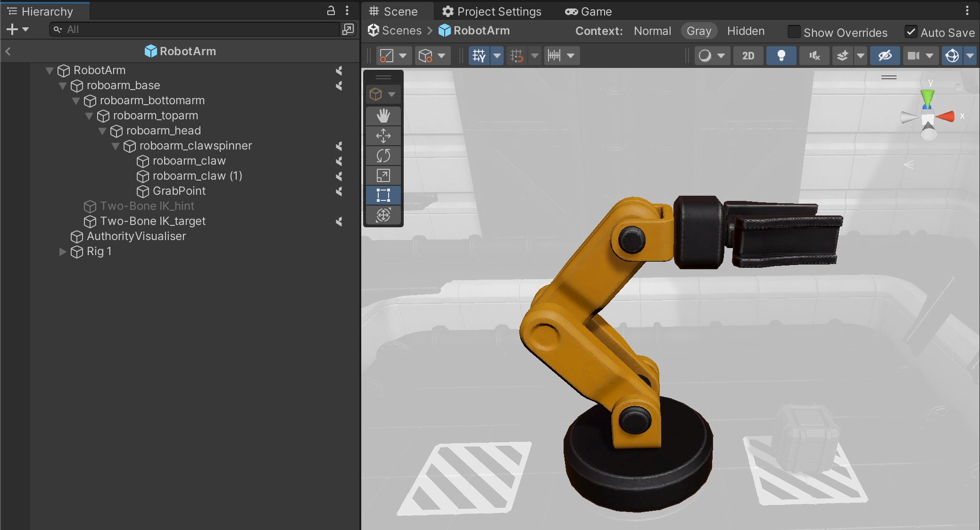The image size is (980, 530).
Task: Click the Hierarchy search field
Action: tap(198, 29)
